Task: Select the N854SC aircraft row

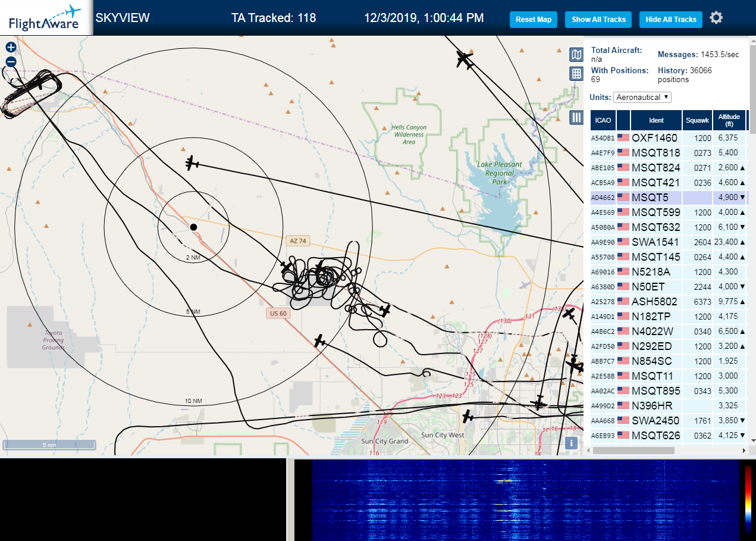Action: [669, 361]
